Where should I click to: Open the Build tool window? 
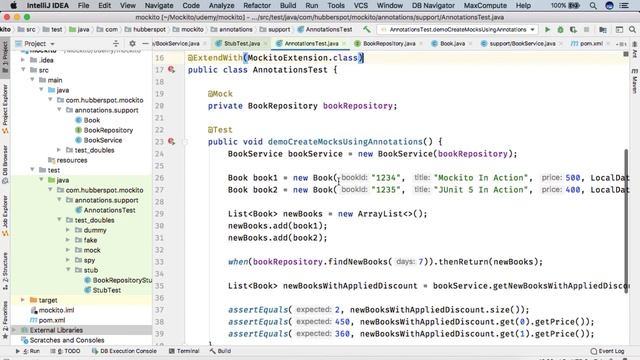click(x=220, y=351)
